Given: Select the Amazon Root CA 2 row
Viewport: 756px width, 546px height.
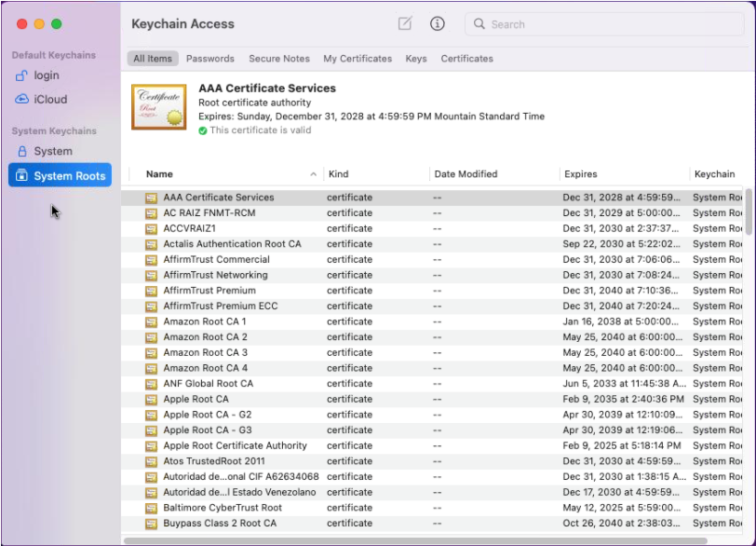Looking at the screenshot, I should [x=431, y=337].
